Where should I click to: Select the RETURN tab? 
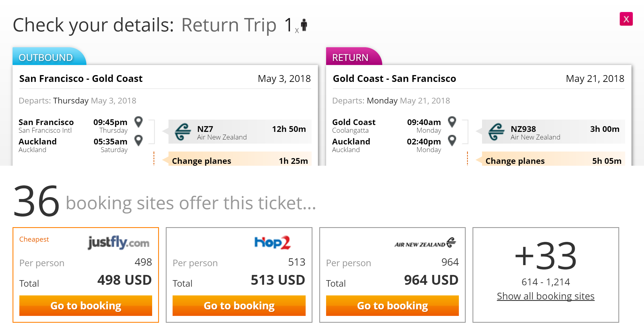pyautogui.click(x=350, y=57)
